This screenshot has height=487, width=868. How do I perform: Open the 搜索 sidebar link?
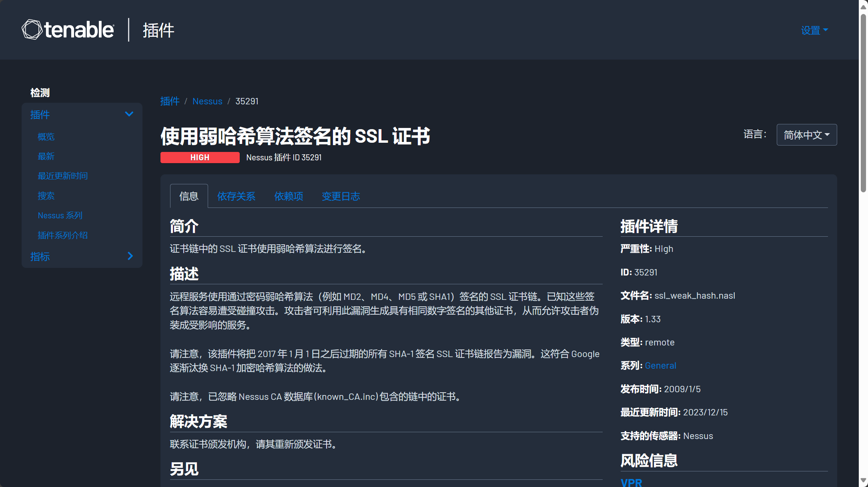tap(46, 196)
